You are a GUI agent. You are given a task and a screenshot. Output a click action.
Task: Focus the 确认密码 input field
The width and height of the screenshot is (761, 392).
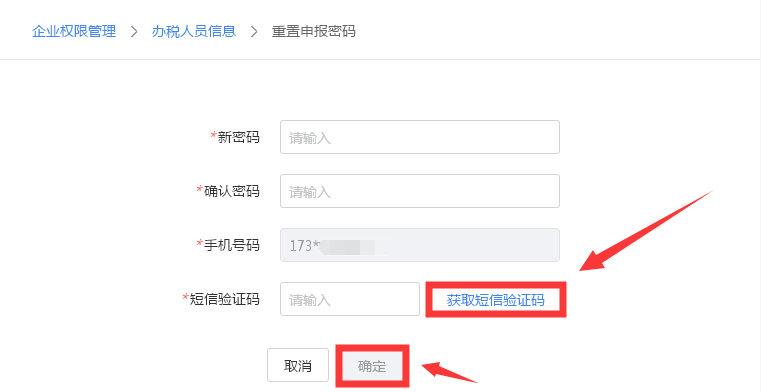pos(420,191)
